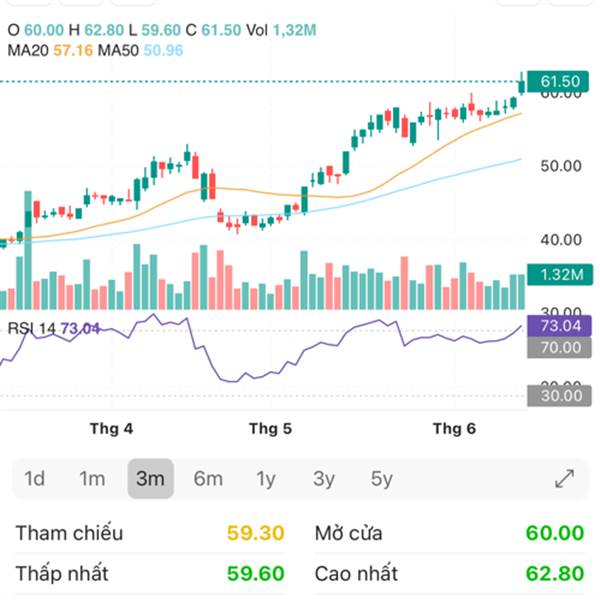Show the 1y chart range
This screenshot has width=600, height=600.
(266, 479)
